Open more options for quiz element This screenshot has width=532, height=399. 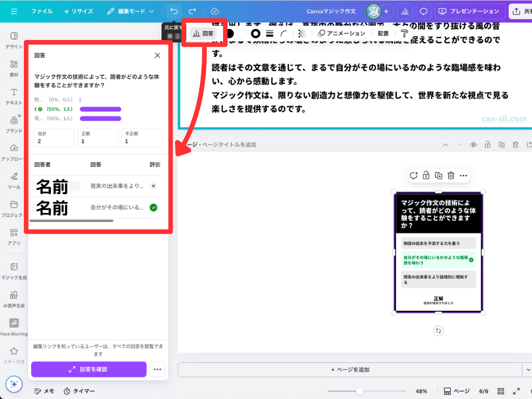[x=463, y=176]
